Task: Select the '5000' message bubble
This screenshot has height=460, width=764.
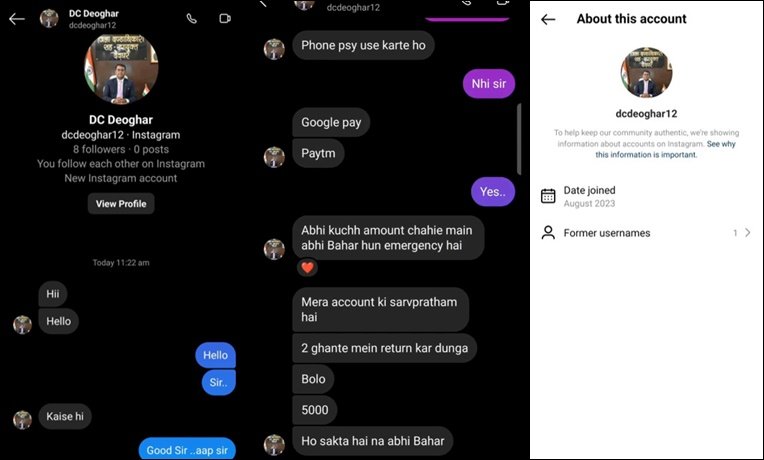Action: coord(315,410)
